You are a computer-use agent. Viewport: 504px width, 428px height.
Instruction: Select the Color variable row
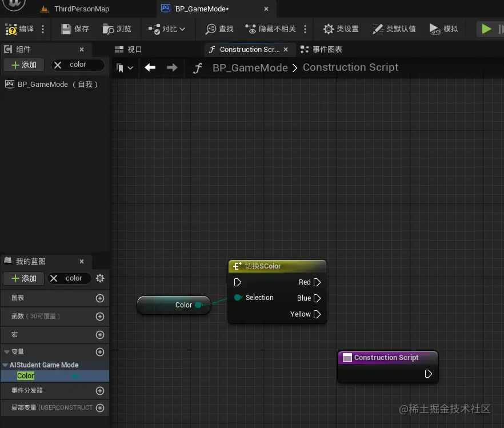[x=55, y=376]
